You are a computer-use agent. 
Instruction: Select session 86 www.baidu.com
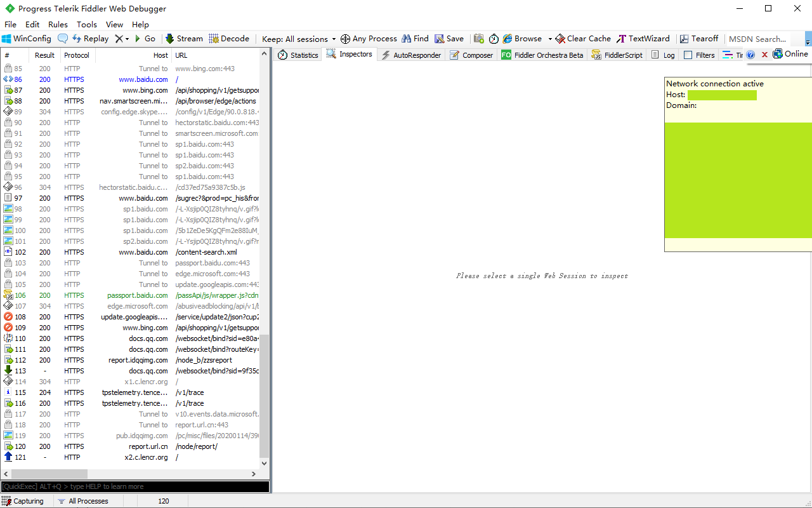pyautogui.click(x=131, y=79)
